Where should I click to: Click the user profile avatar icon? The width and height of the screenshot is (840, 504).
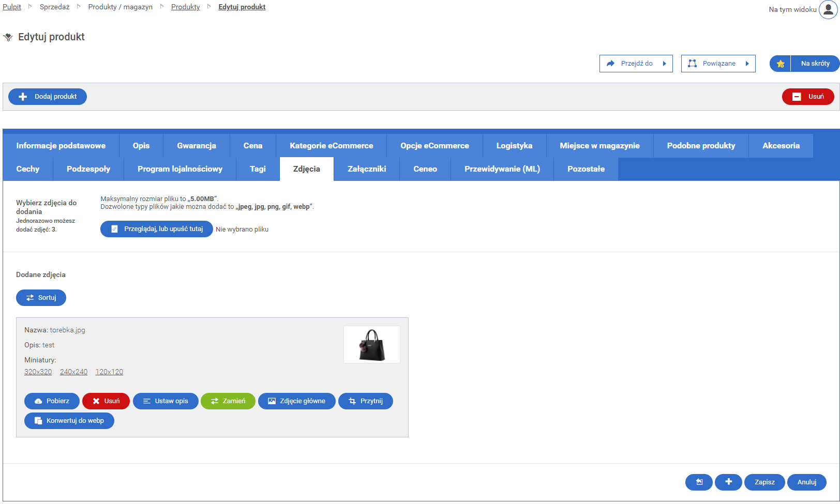point(828,9)
